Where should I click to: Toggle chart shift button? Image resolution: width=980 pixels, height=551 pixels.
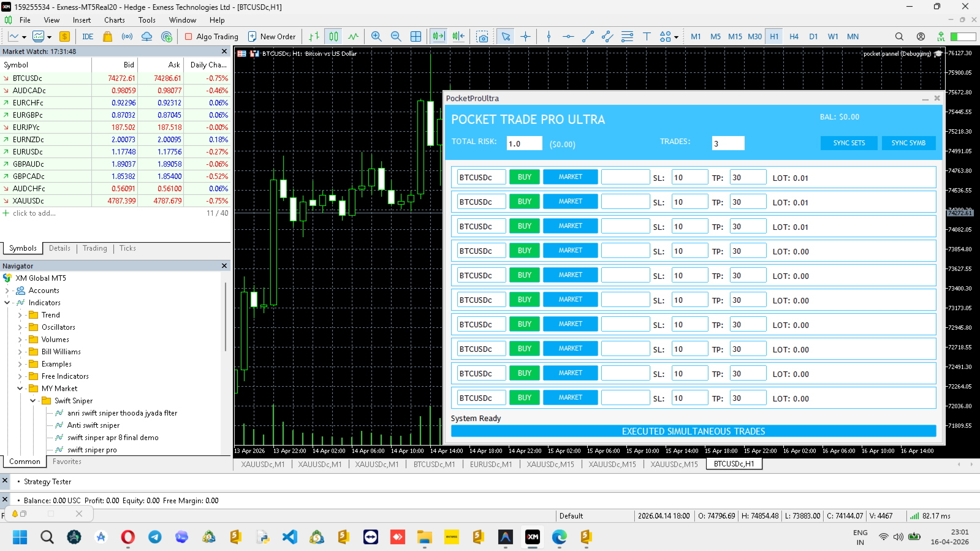tap(458, 37)
